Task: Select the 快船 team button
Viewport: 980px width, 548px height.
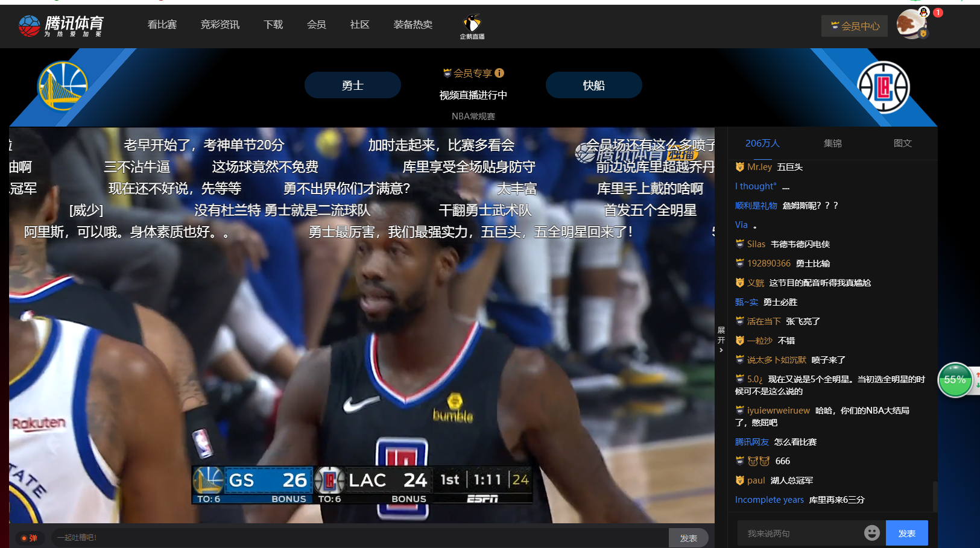Action: point(594,85)
